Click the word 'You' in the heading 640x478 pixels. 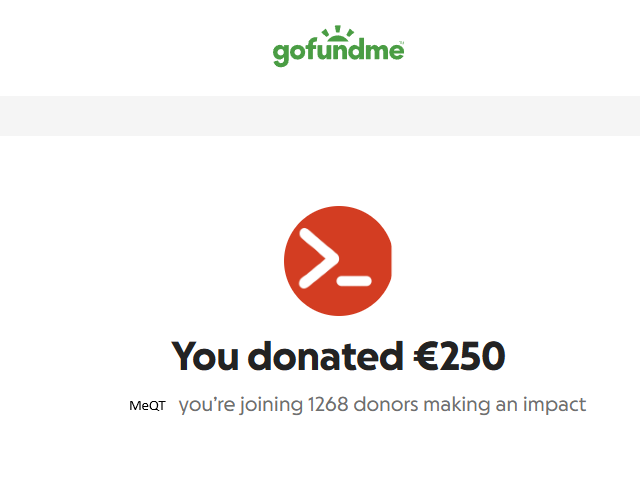coord(205,356)
